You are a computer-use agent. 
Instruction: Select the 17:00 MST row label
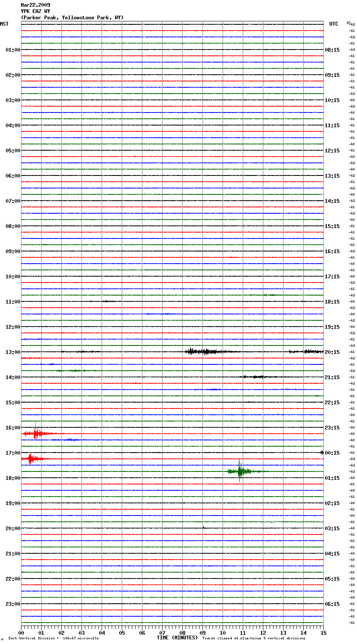pos(13,453)
